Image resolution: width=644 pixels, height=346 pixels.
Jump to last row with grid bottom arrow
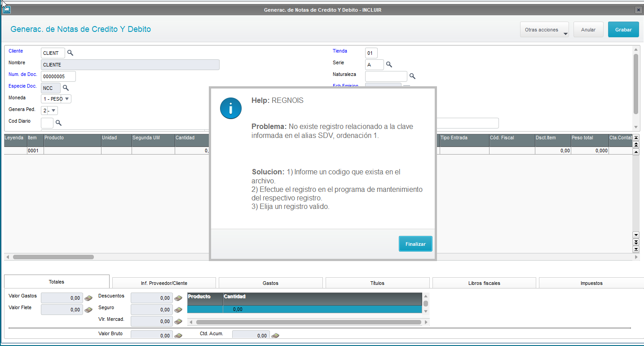click(635, 249)
